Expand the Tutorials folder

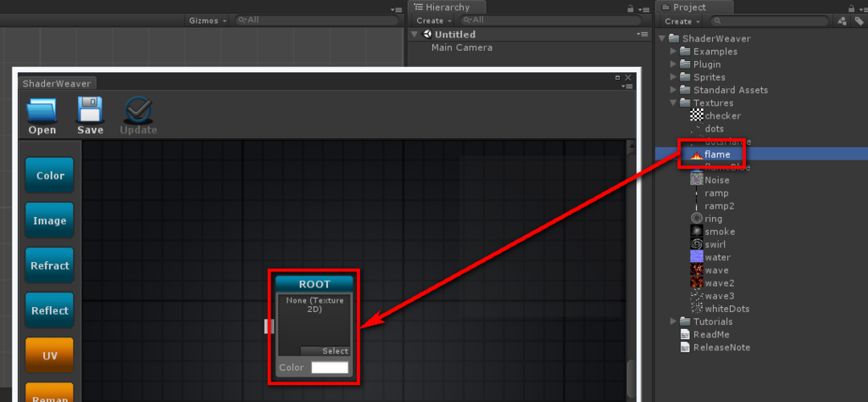[x=673, y=321]
